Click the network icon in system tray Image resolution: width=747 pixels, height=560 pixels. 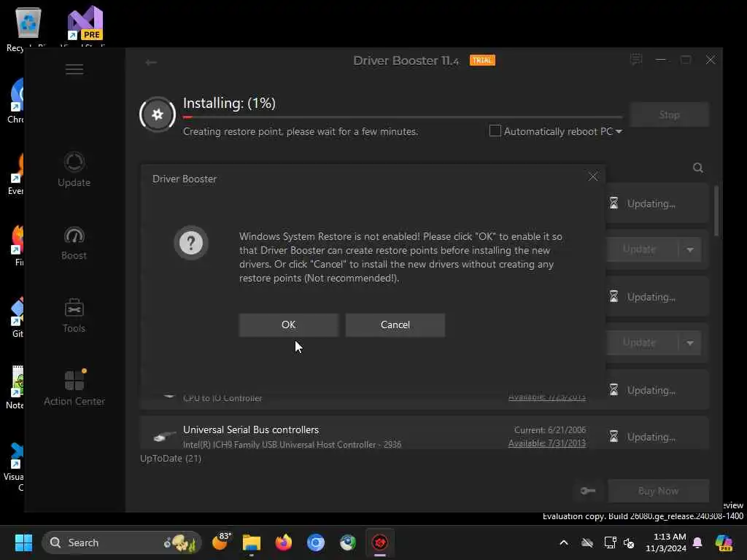610,542
